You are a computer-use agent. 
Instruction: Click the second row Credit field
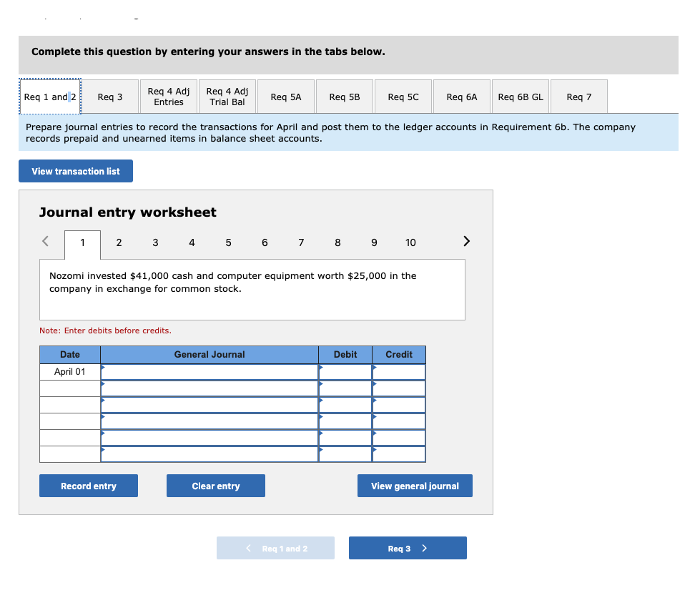coord(399,388)
